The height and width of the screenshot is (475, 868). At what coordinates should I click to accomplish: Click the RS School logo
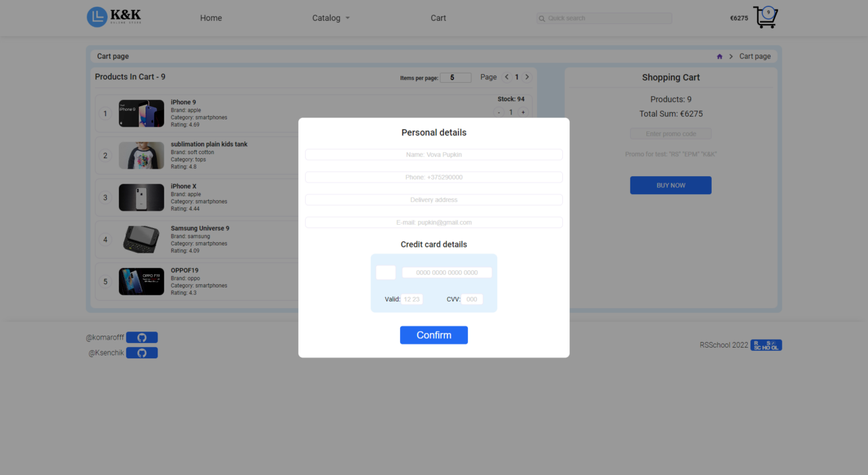(766, 345)
